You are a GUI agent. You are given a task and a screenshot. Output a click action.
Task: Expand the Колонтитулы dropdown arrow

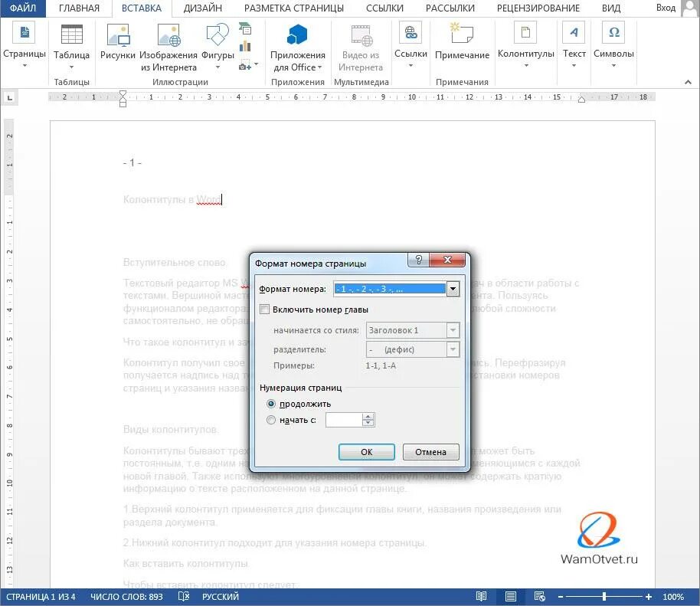click(526, 66)
